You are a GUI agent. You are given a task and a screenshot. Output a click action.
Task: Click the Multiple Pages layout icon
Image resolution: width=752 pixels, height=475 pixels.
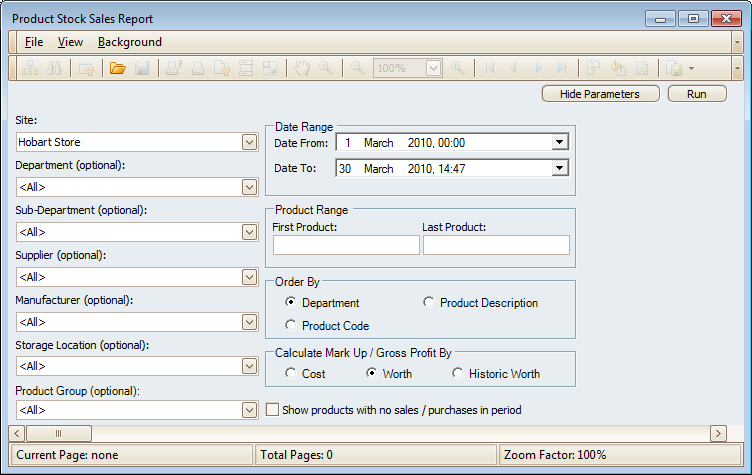pyautogui.click(x=594, y=68)
